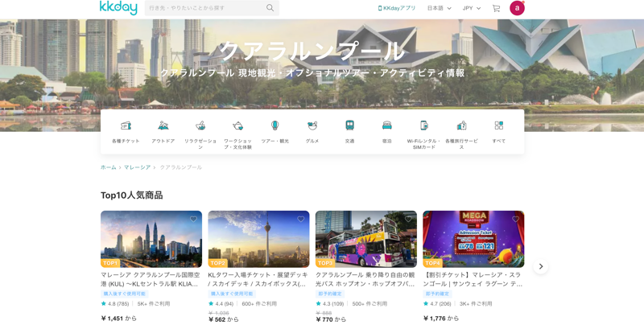Screen dimensions: 644x329
Task: Click the KKday logo
Action: pos(118,8)
